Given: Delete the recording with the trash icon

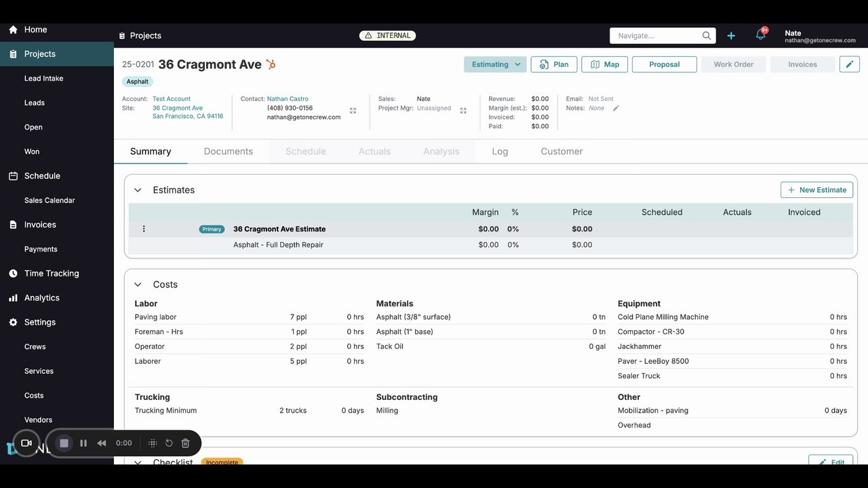Looking at the screenshot, I should (x=185, y=443).
